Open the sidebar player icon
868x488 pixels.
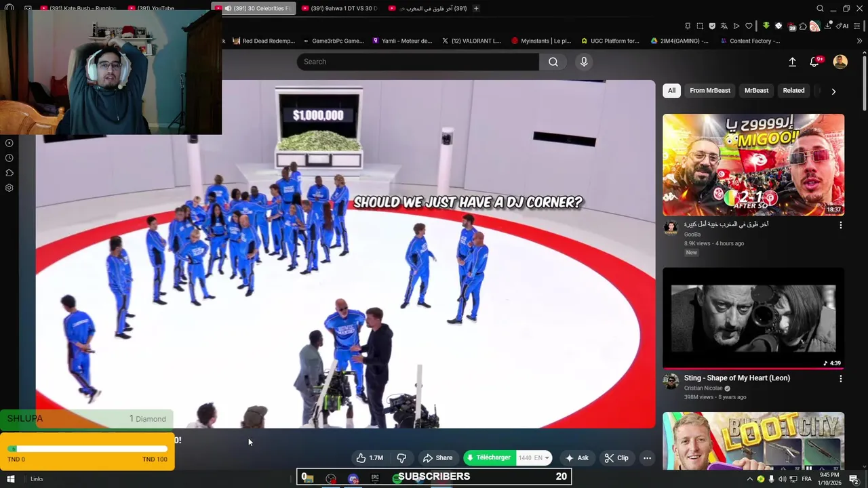(9, 143)
